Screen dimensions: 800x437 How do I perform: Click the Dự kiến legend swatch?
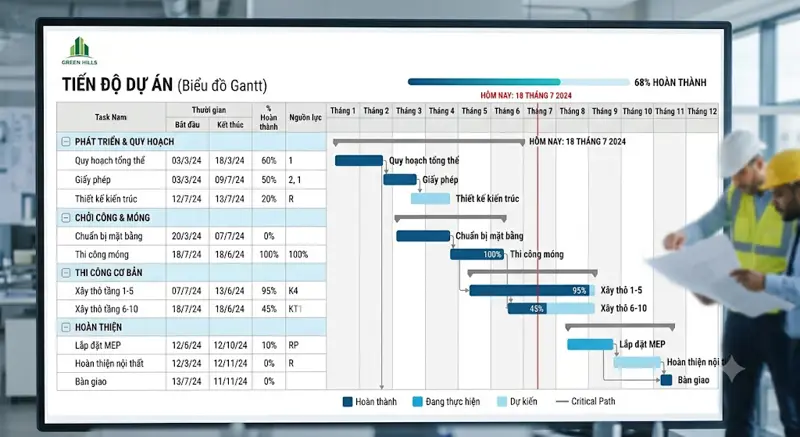pyautogui.click(x=502, y=402)
